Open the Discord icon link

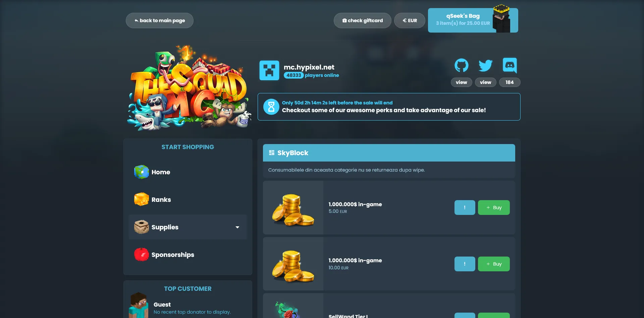[x=509, y=65]
